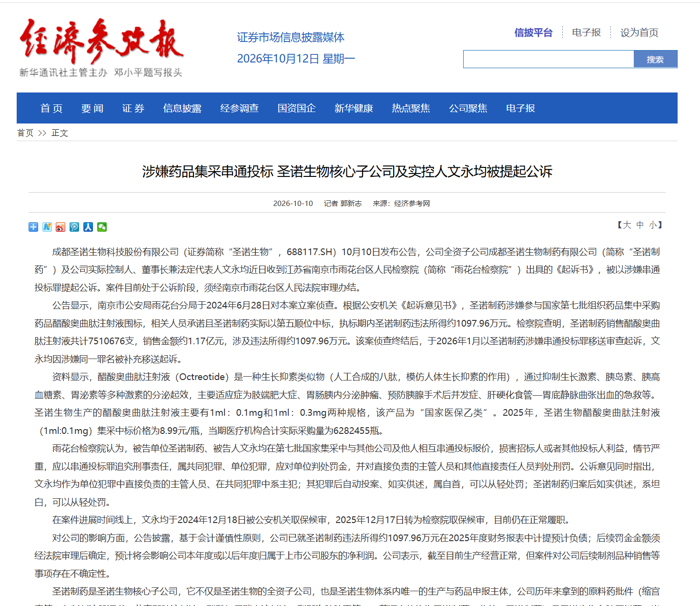Click 首页 in the breadcrumb
The height and width of the screenshot is (606, 700).
coord(25,133)
